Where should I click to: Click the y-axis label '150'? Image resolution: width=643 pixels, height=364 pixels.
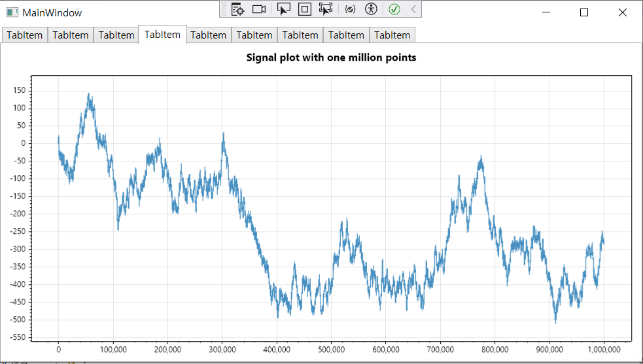coord(19,90)
